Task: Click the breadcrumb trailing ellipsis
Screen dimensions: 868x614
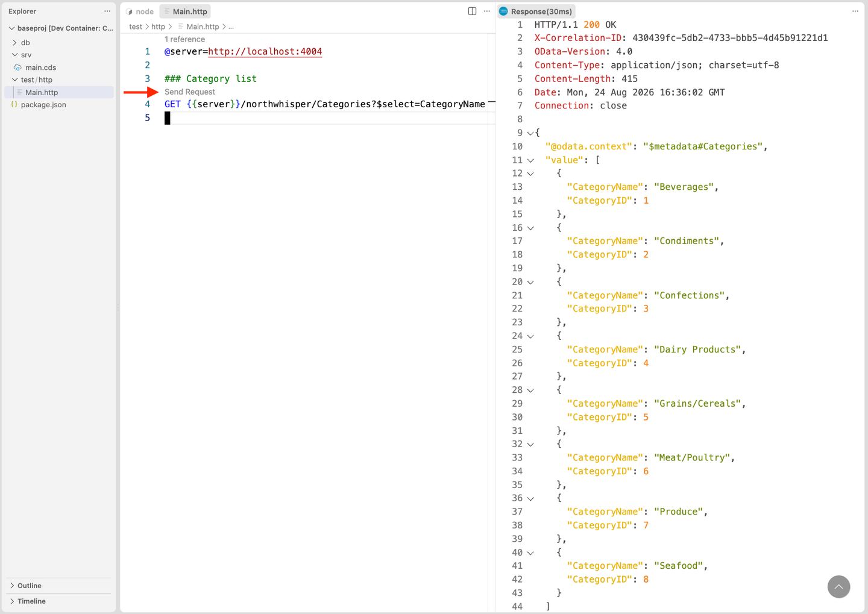Action: [x=231, y=27]
